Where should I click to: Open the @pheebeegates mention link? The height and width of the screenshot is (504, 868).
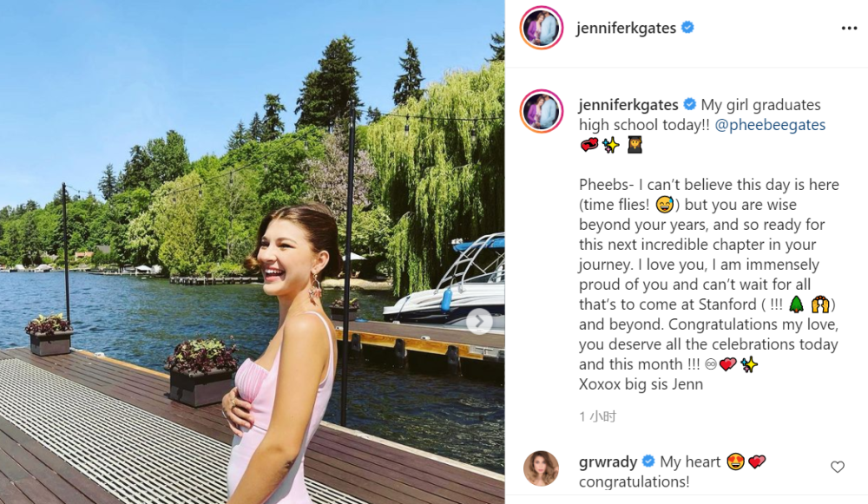[x=770, y=125]
